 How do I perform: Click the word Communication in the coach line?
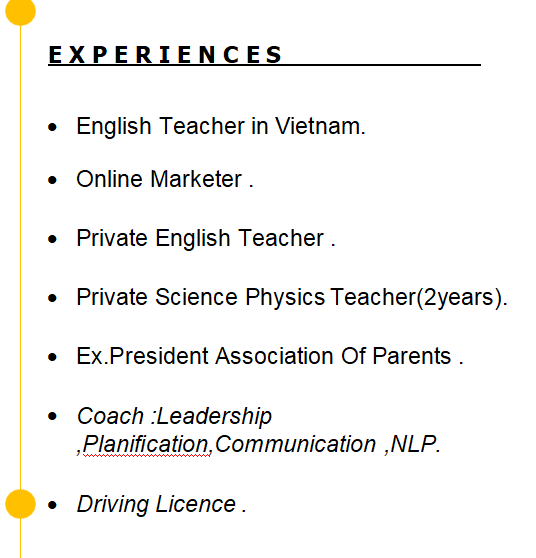[295, 444]
